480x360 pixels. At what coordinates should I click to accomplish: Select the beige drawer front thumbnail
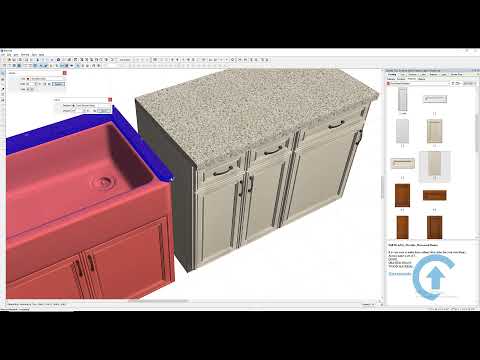(x=402, y=163)
